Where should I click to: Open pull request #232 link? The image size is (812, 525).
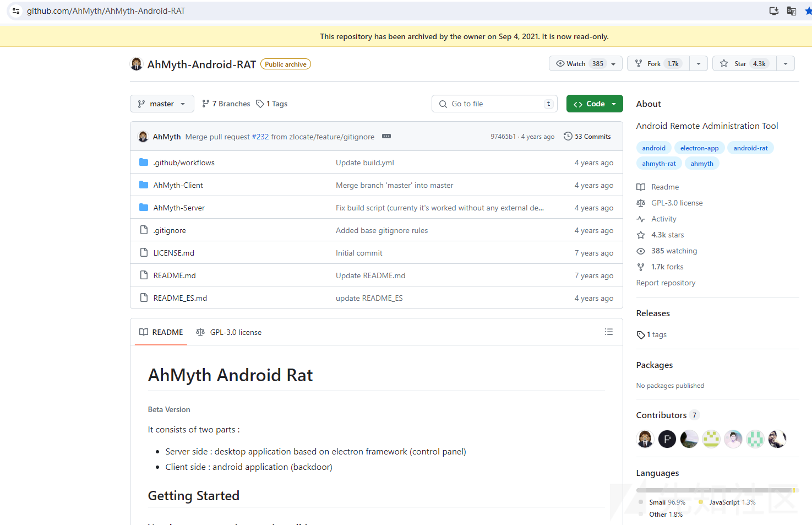pos(260,137)
